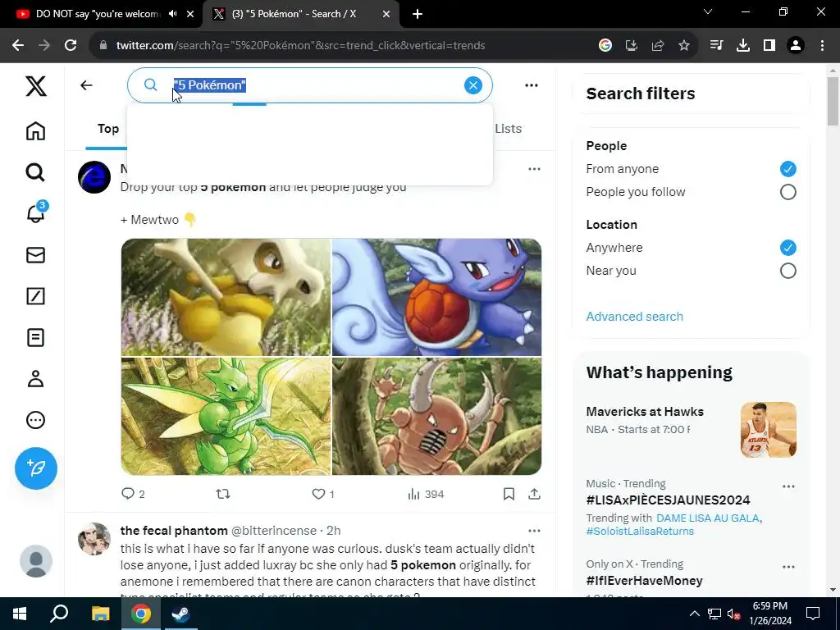The width and height of the screenshot is (840, 630).
Task: Open Chrome address bar URL
Action: 300,46
